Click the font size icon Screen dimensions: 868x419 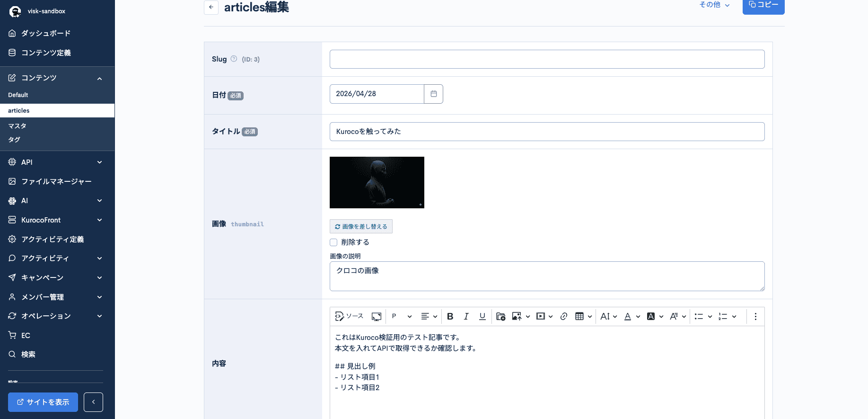(x=605, y=316)
